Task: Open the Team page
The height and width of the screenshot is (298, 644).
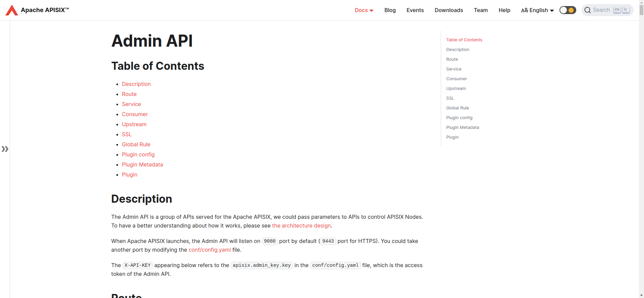Action: point(481,10)
